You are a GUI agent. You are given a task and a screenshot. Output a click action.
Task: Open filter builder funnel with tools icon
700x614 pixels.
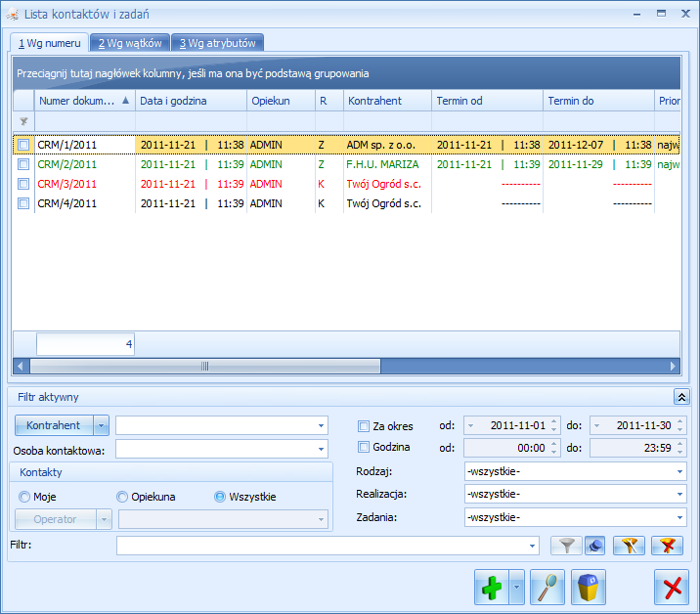coord(629,546)
